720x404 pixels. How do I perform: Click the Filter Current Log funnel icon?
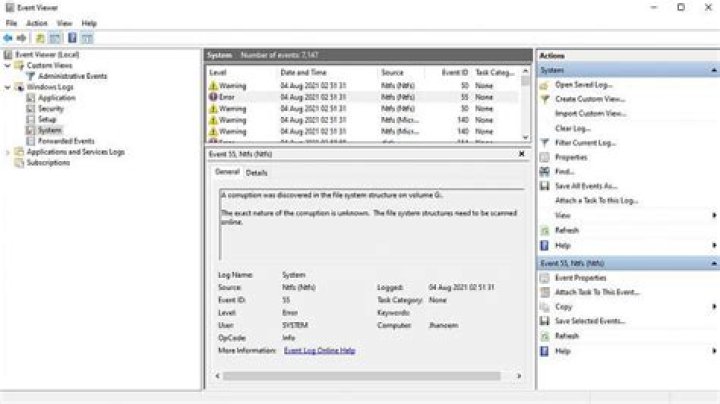545,143
